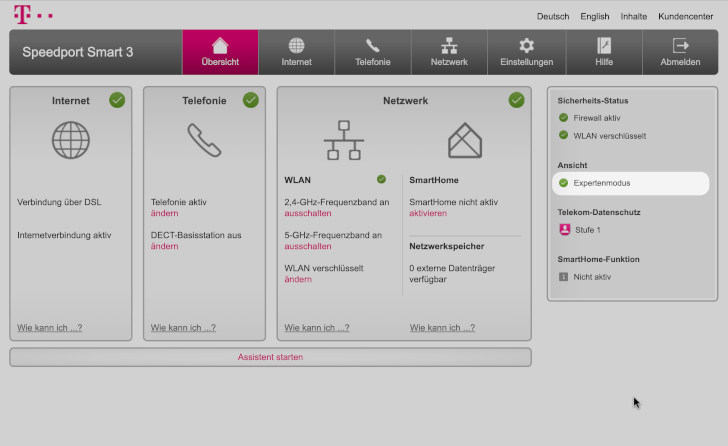
Task: Click the Telekom T logo
Action: (33, 15)
